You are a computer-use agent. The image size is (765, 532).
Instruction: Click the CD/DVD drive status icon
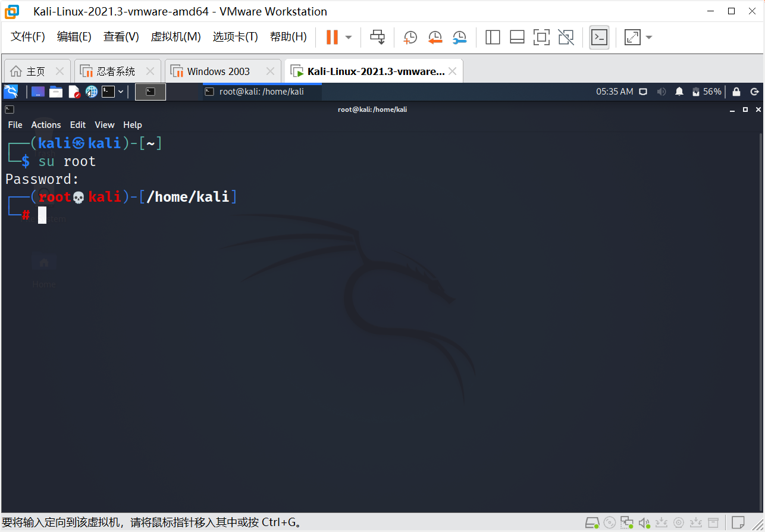(610, 523)
